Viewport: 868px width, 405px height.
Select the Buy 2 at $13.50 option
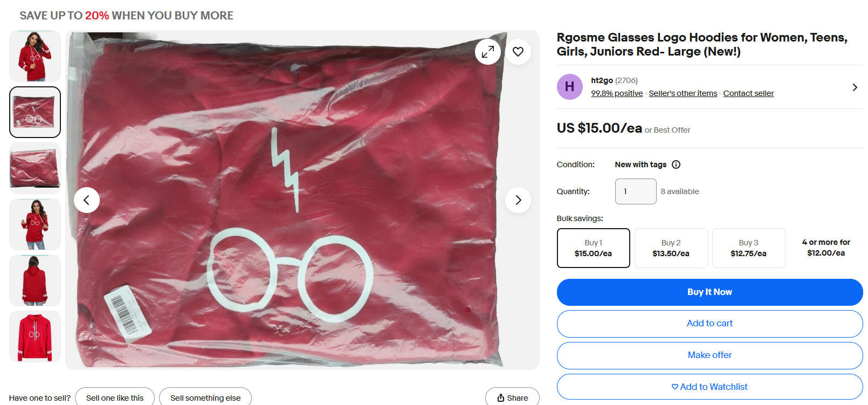click(x=671, y=248)
